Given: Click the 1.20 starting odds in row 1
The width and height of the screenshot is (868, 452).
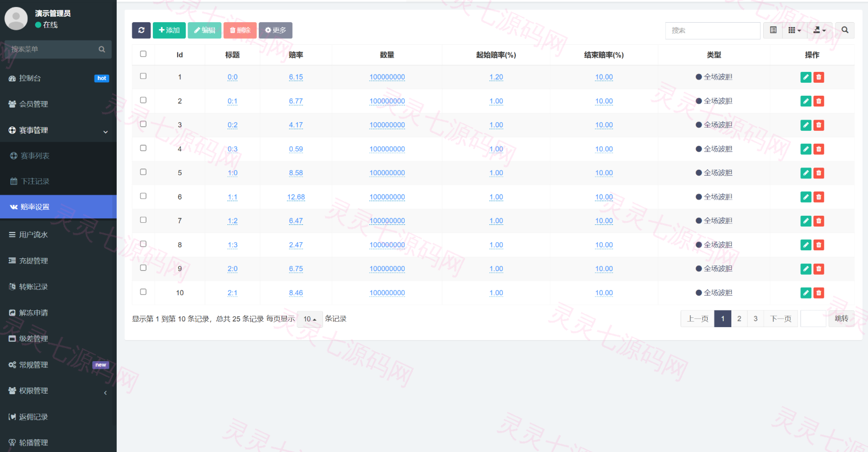Looking at the screenshot, I should (x=496, y=77).
